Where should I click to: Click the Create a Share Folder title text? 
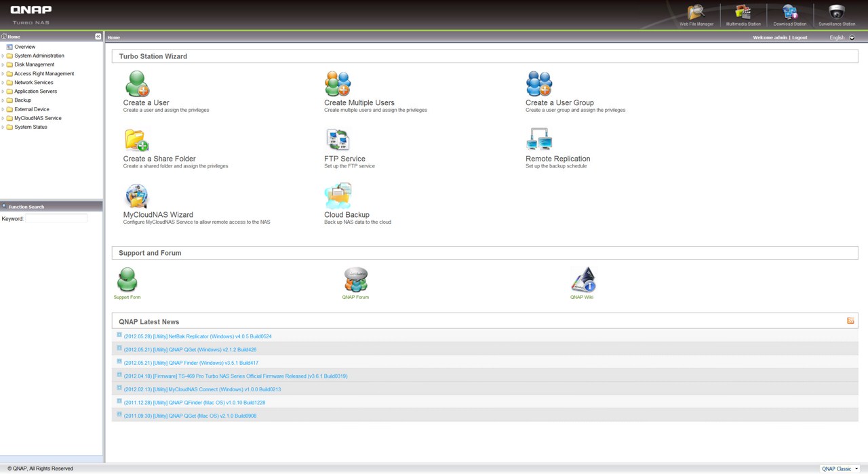pos(159,159)
